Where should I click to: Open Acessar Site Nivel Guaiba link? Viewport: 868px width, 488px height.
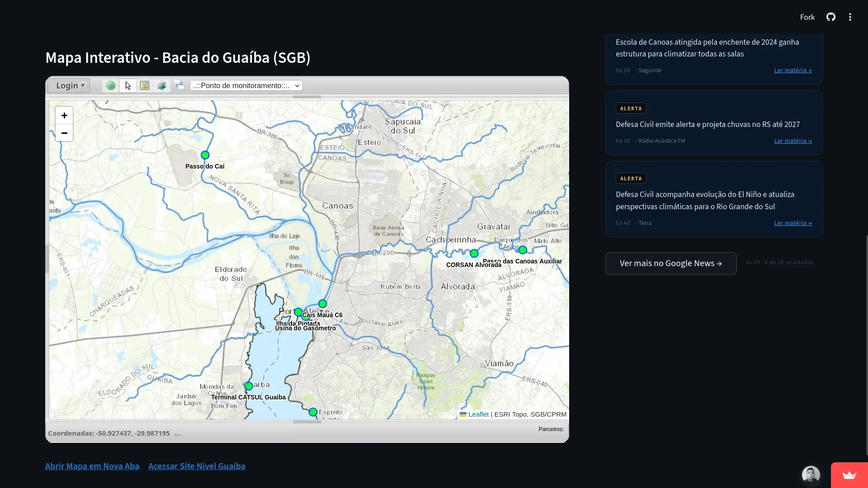(197, 466)
